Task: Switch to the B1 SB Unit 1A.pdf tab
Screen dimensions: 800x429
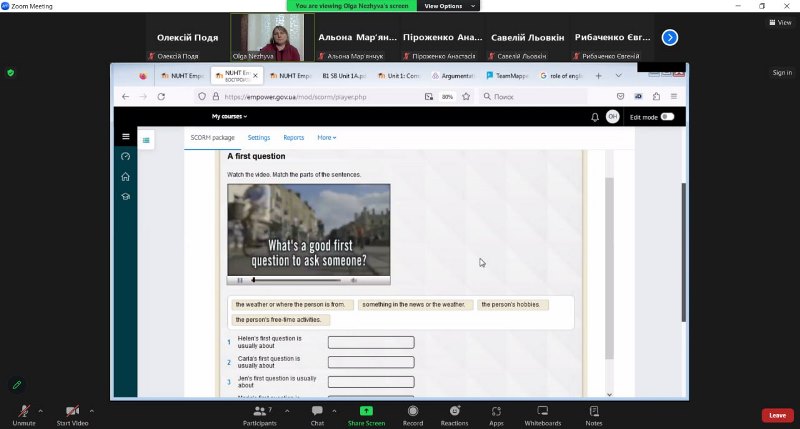Action: (343, 75)
